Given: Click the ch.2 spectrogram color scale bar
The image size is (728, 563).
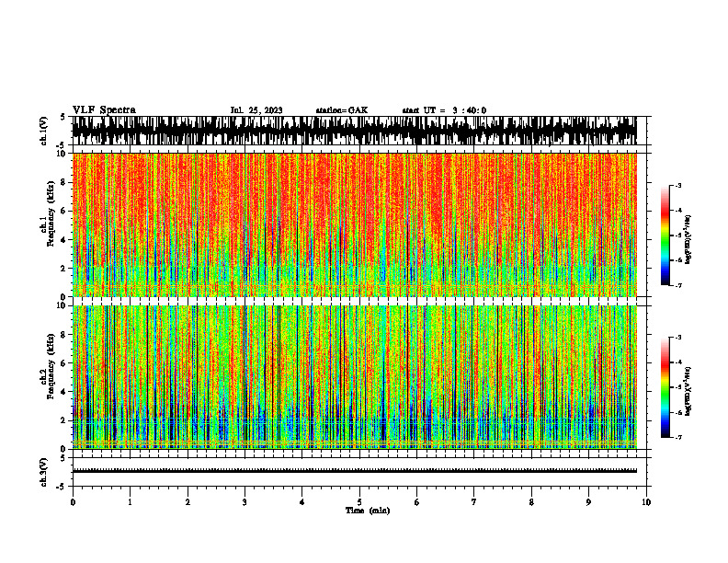Looking at the screenshot, I should point(665,387).
